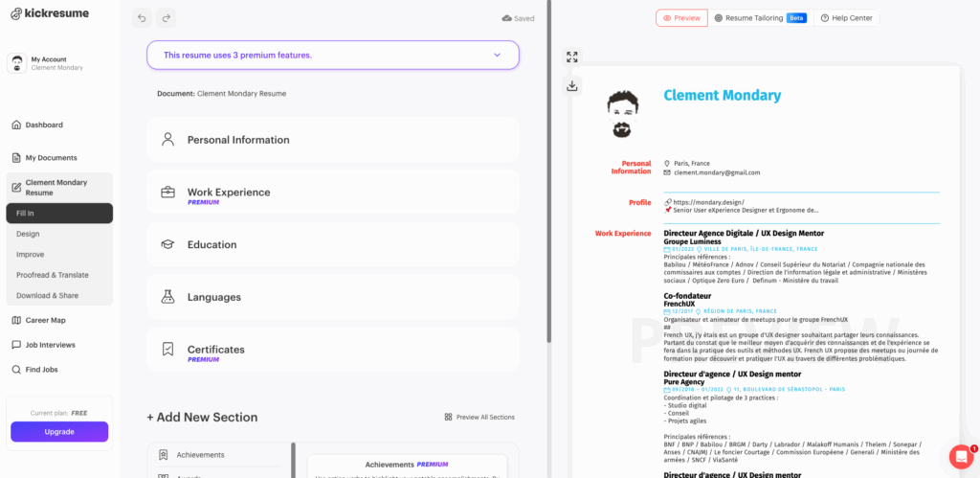Click the Document name Clement Mondary Resume
Screen dimensions: 980x478
pyautogui.click(x=241, y=94)
